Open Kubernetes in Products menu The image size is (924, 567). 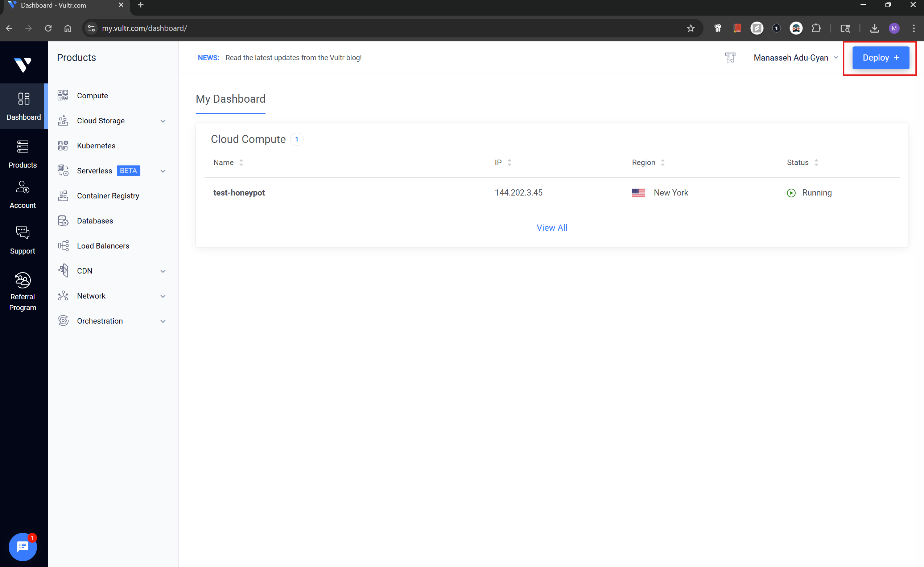96,145
